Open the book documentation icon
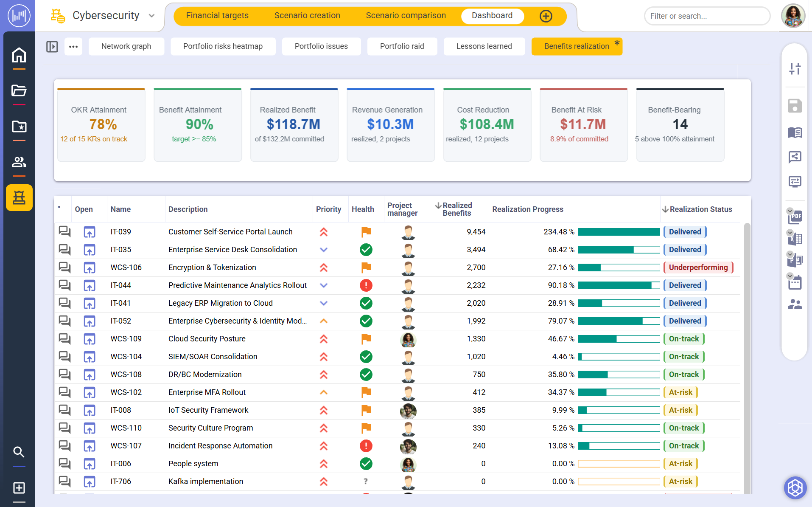Viewport: 812px width, 507px height. pyautogui.click(x=795, y=132)
